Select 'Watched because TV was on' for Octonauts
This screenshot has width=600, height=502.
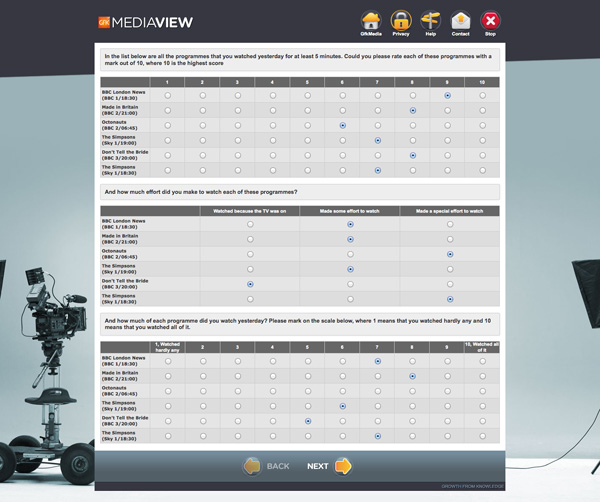[x=250, y=254]
